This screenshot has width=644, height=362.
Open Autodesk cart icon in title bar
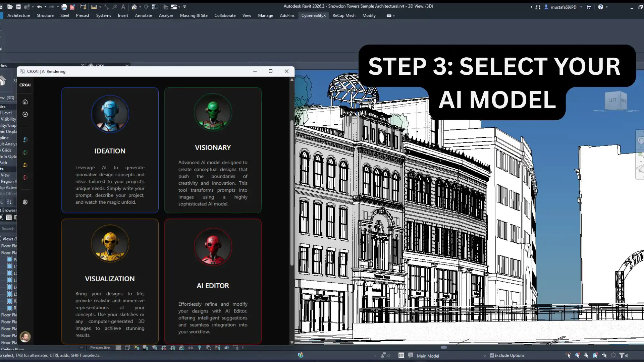588,7
